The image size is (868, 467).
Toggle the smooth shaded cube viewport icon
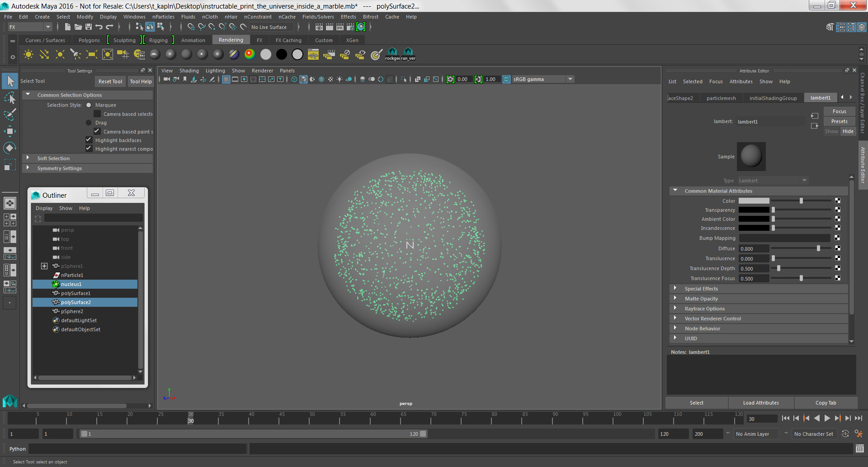pyautogui.click(x=303, y=79)
